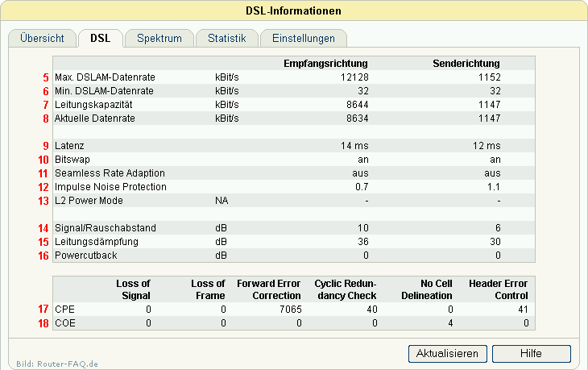Go to the Einstellungen tab
Viewport: 588px width, 370px height.
click(304, 38)
